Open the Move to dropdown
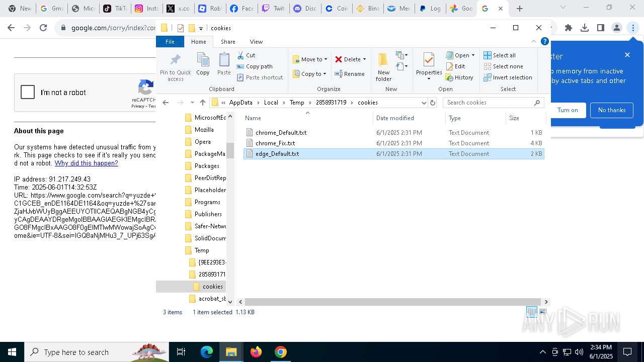 coord(310,59)
